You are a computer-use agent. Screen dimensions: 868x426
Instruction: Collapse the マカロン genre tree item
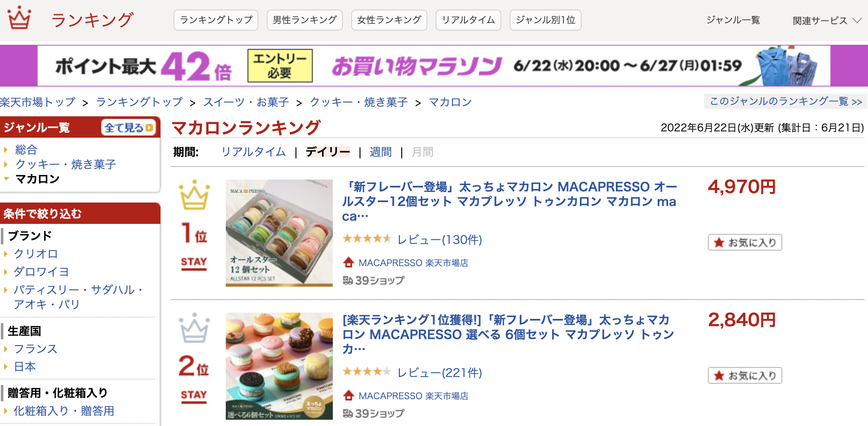tap(6, 179)
